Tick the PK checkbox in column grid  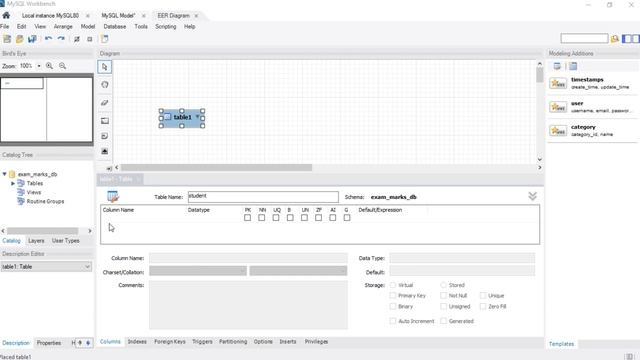(x=247, y=218)
